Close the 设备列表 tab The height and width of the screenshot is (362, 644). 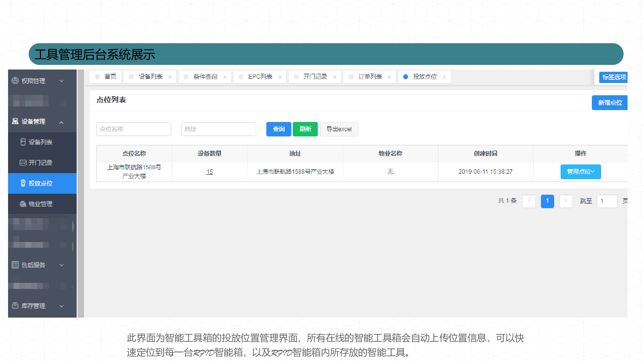(x=170, y=77)
